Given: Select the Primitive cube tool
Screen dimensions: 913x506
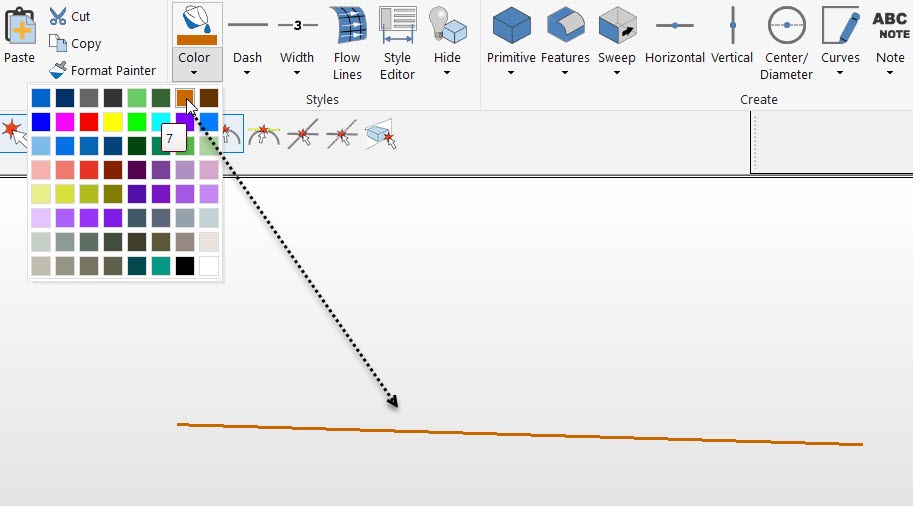Looking at the screenshot, I should (511, 25).
